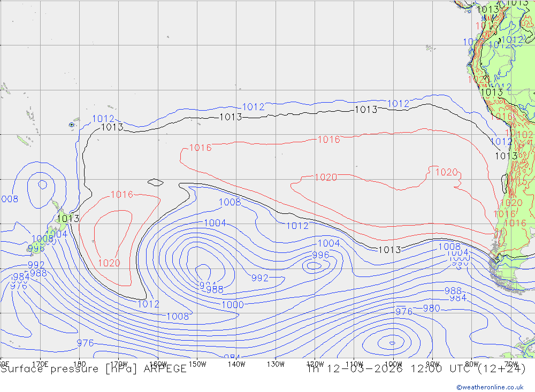The height and width of the screenshot is (392, 535).
Task: Click the '996' label above the small low near 120W
Action: 320,255
